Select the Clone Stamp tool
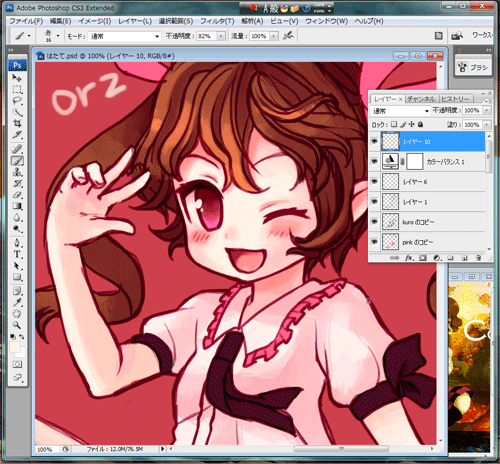500x464 pixels. [x=17, y=172]
